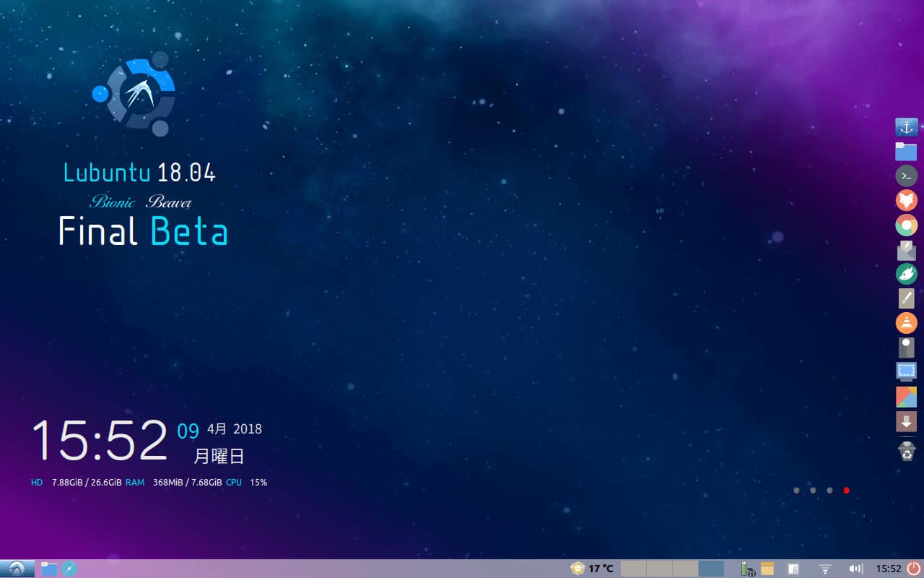Switch to the first workspace in pager
The width and height of the screenshot is (924, 578).
[633, 569]
